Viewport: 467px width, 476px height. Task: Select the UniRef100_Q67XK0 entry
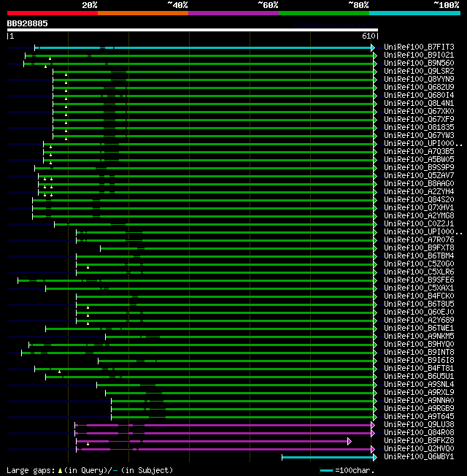(419, 112)
